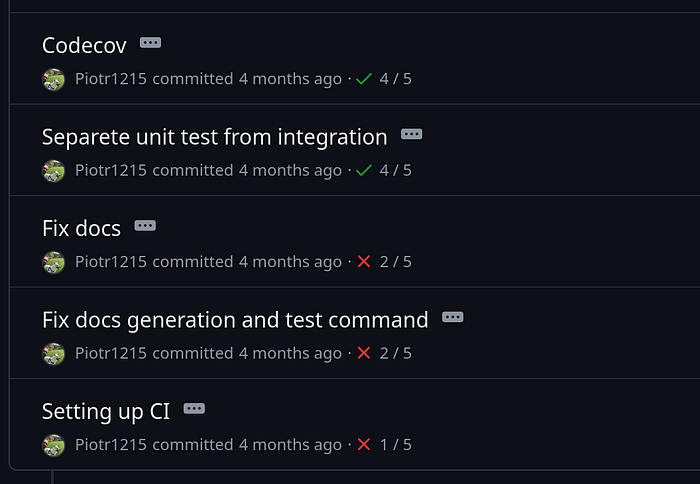Open the Separete unit test from integration commit
This screenshot has width=700, height=484.
coord(214,137)
